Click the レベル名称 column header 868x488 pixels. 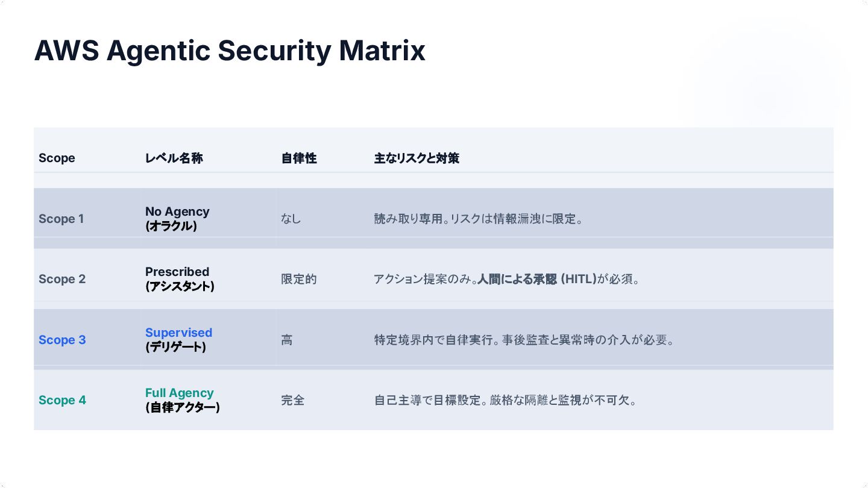[174, 158]
